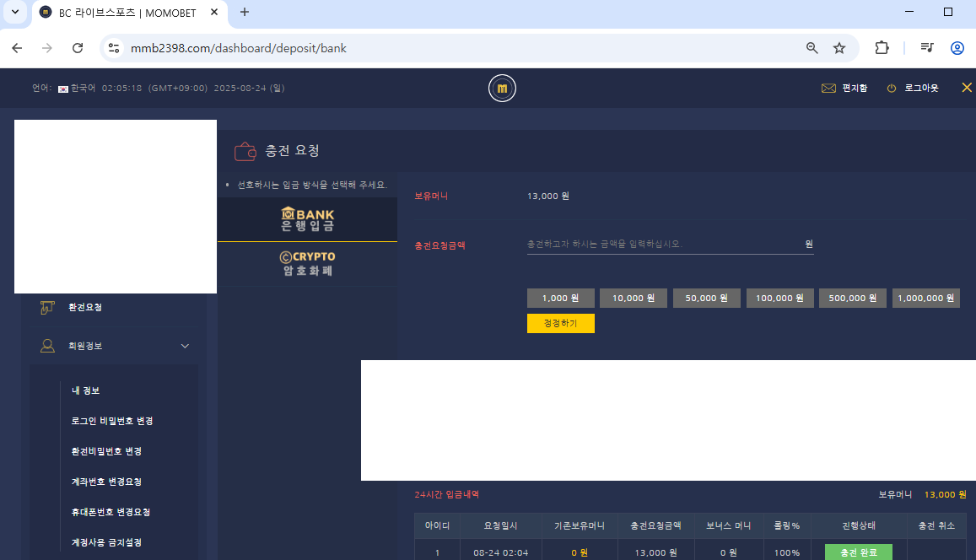Click the 로그아웃 power icon
This screenshot has width=976, height=560.
(892, 89)
